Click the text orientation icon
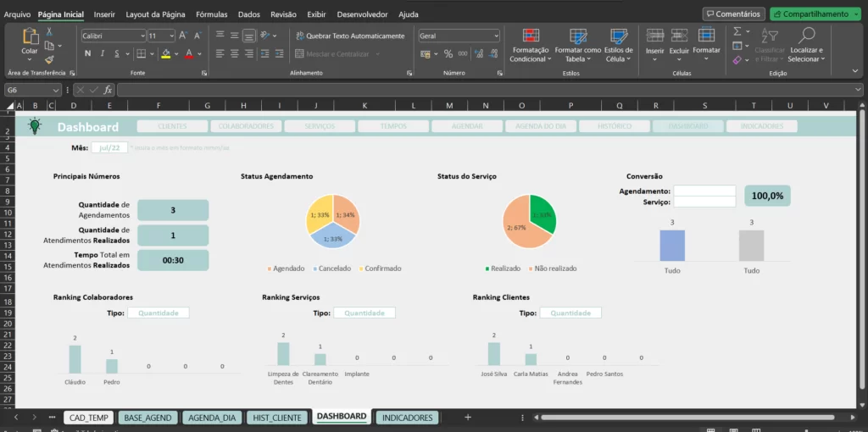Image resolution: width=868 pixels, height=432 pixels. [x=265, y=36]
